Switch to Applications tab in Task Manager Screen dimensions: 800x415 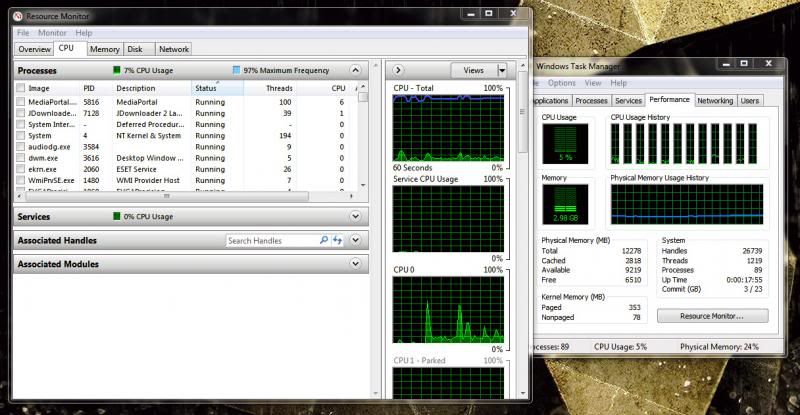point(550,101)
